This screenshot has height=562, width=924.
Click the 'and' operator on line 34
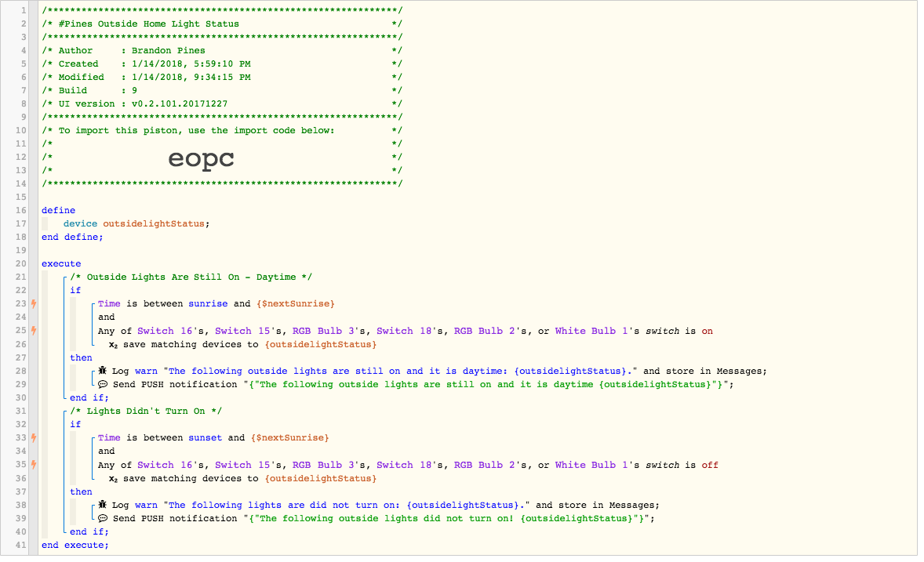[x=107, y=451]
